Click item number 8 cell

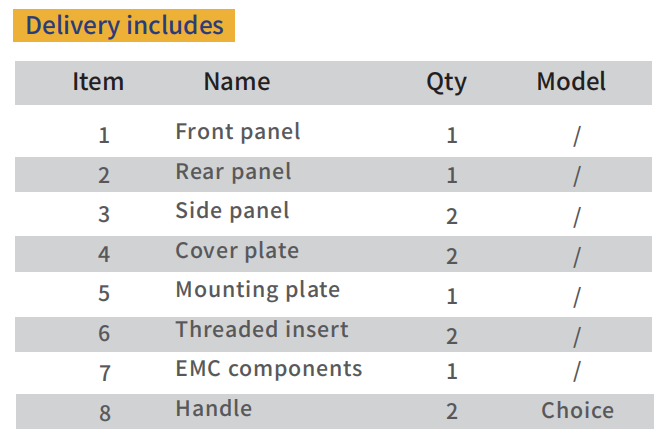tap(105, 413)
